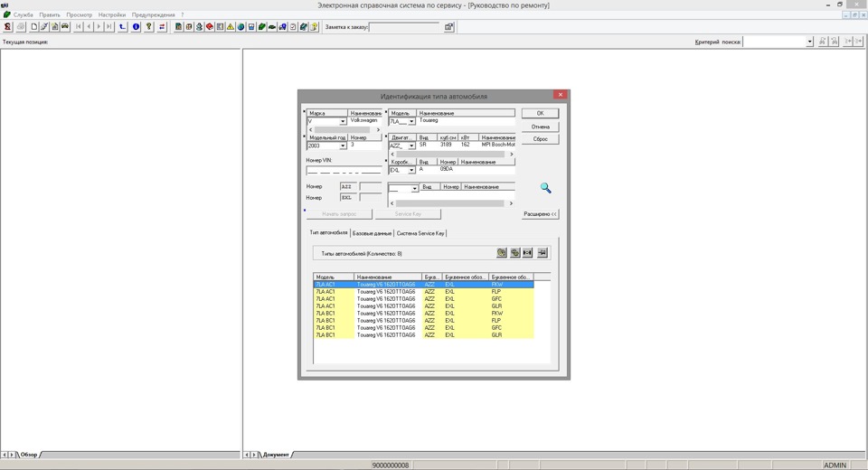Click the black car icon in main toolbar

tap(65, 26)
